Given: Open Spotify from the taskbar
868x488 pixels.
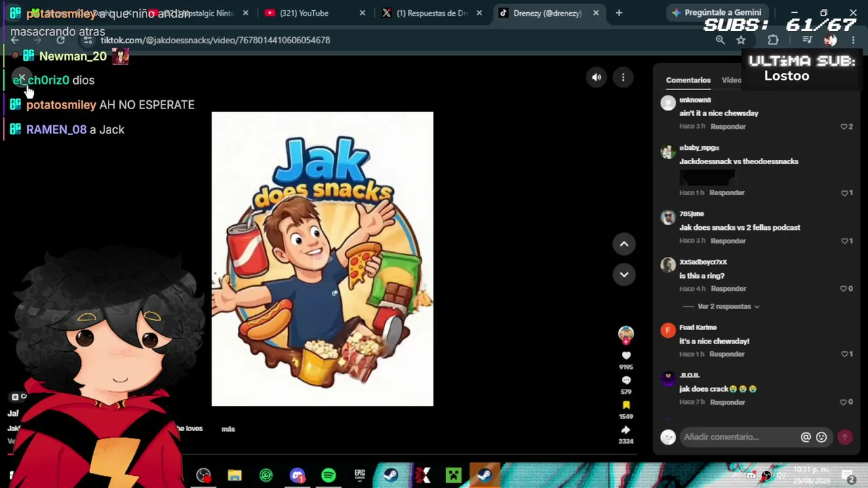Looking at the screenshot, I should coord(328,475).
